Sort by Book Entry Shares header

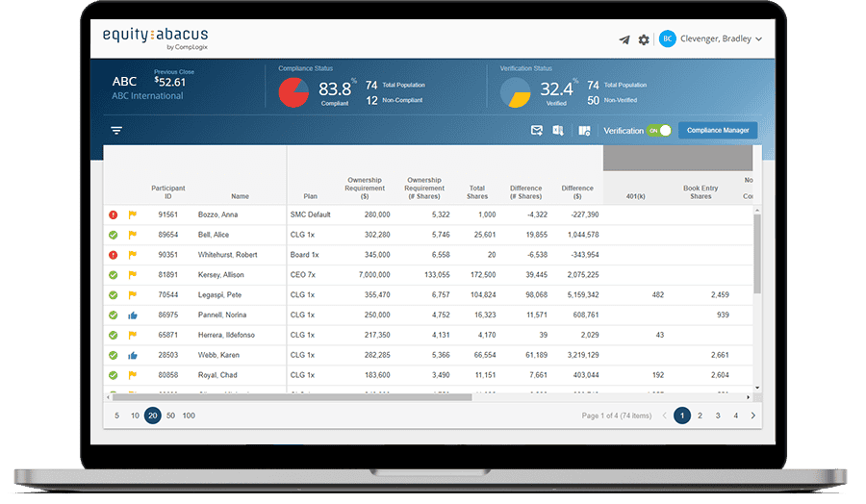700,192
